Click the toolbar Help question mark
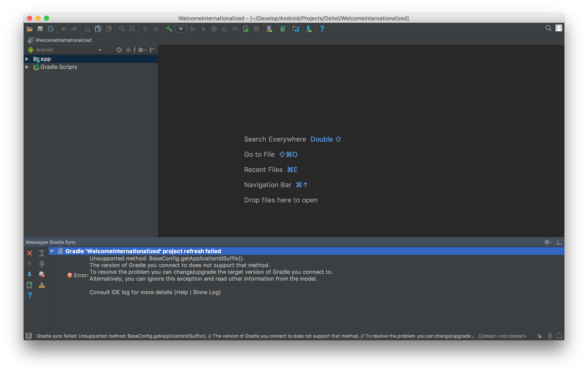Screen dimensions: 588x374 click(x=322, y=29)
